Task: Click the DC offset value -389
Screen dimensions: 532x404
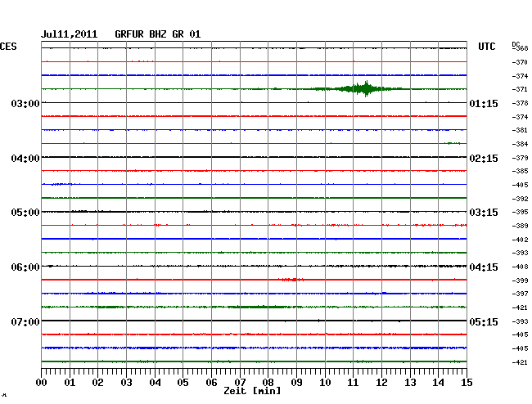Action: 520,226
